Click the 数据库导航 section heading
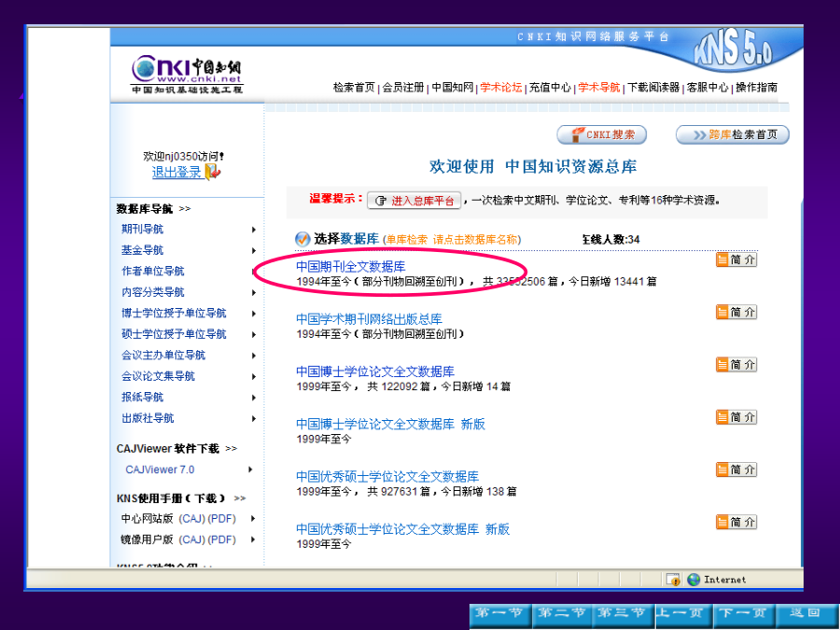 (x=145, y=208)
